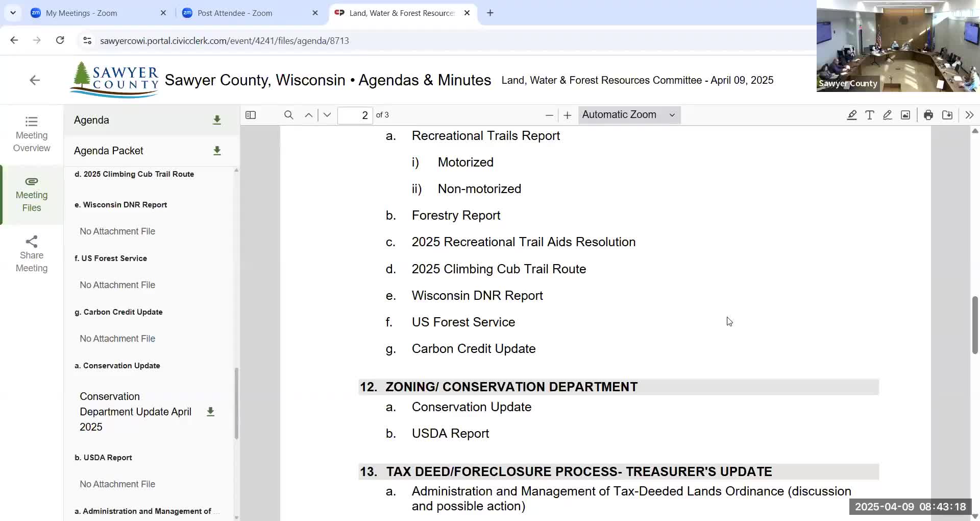Open the PDF viewer tools menu

point(969,115)
